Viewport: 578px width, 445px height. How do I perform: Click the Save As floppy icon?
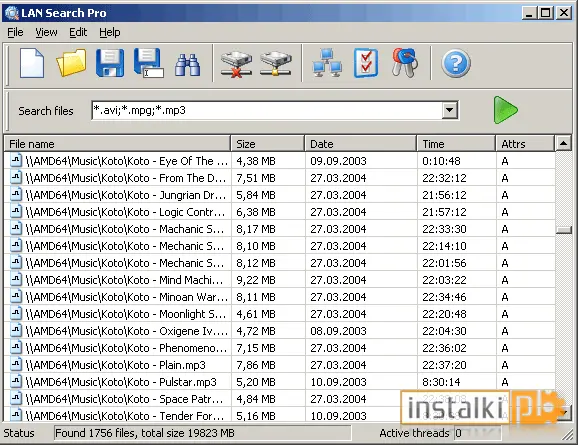tap(149, 63)
